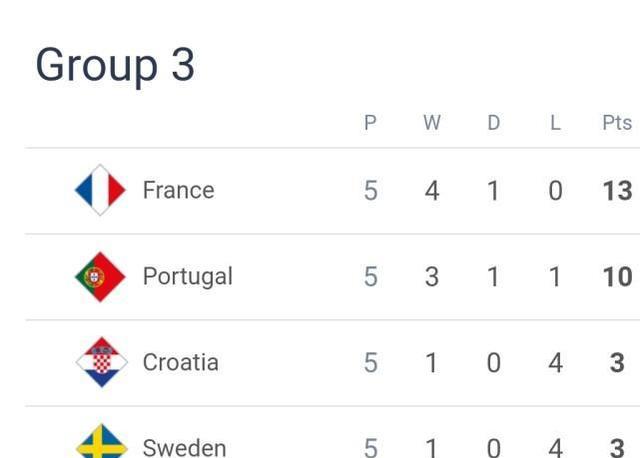Click the L column header

pos(555,123)
